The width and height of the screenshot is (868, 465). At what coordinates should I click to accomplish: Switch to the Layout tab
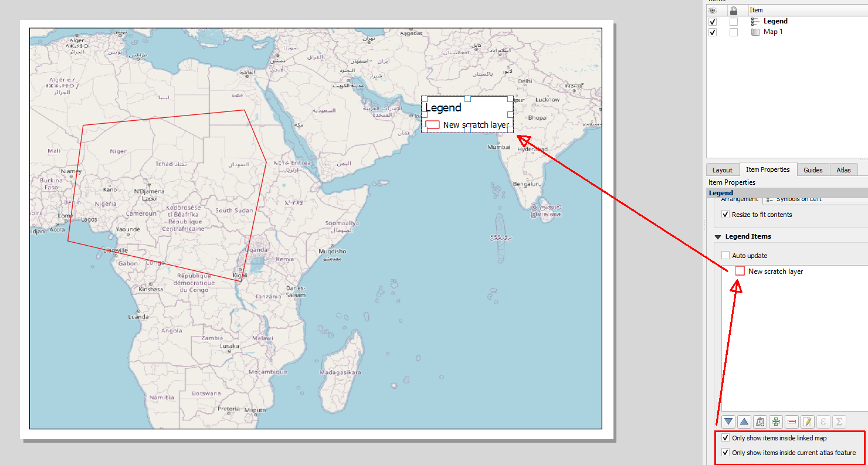tap(723, 169)
